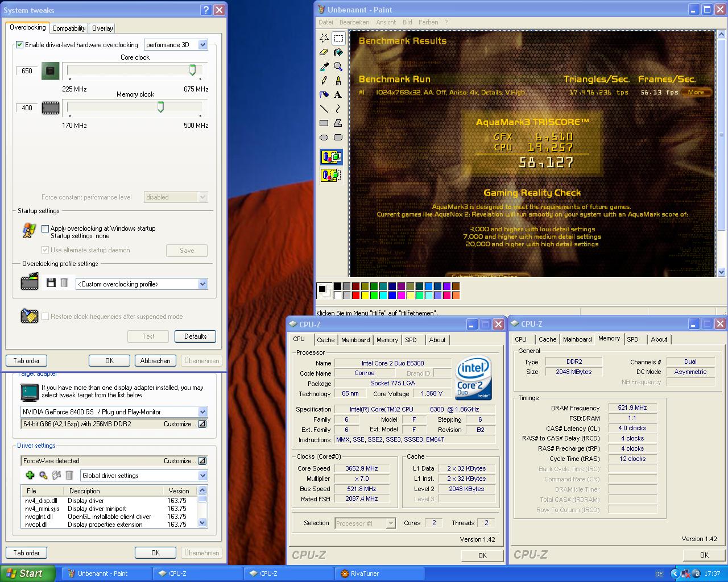Open the Force constant performance level dropdown
The image size is (728, 582).
202,197
